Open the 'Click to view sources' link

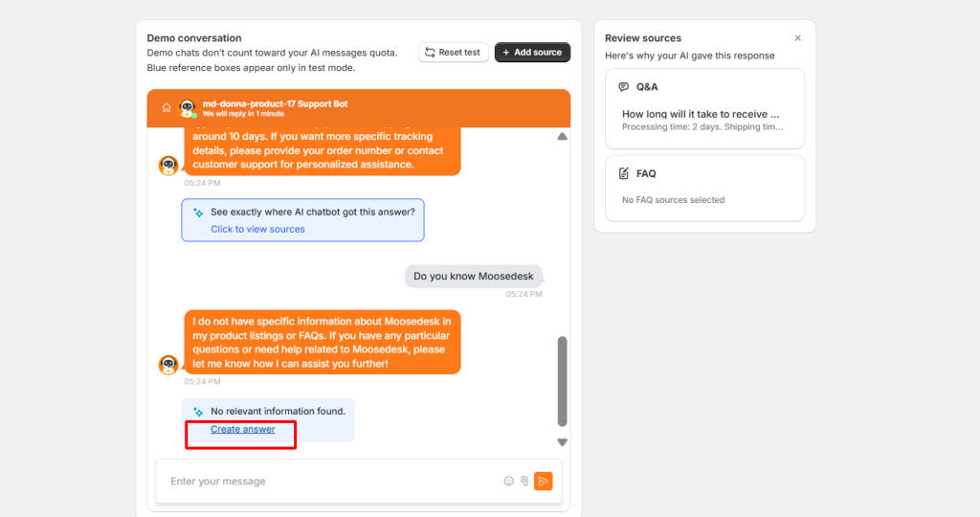tap(257, 230)
